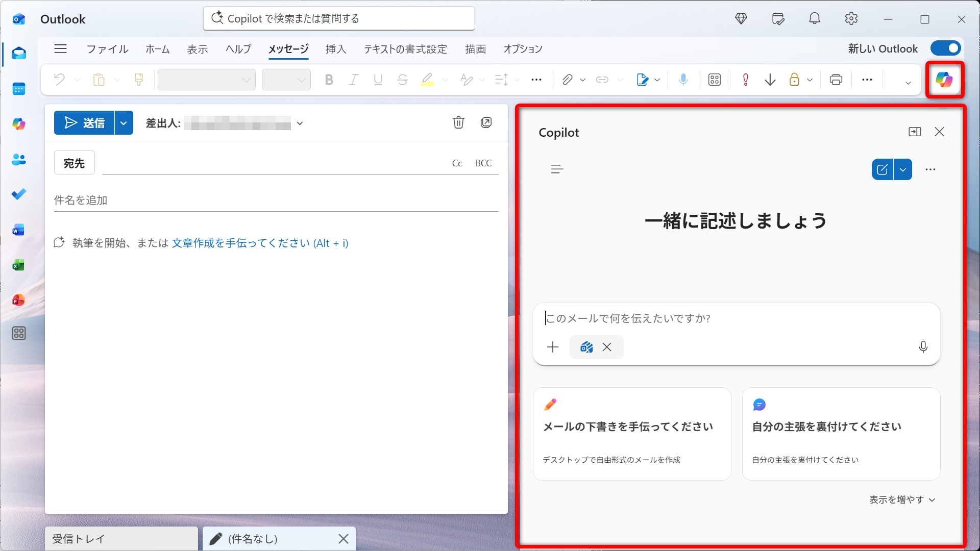Show the Cc field
The height and width of the screenshot is (551, 980).
(x=457, y=163)
